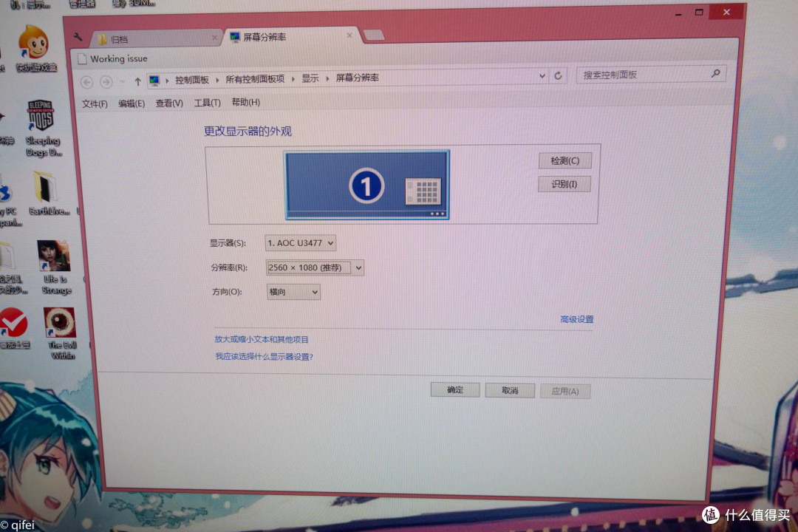Open 放大或缩小文本和其他项目 link
Screen dimensions: 798x532
[x=261, y=339]
